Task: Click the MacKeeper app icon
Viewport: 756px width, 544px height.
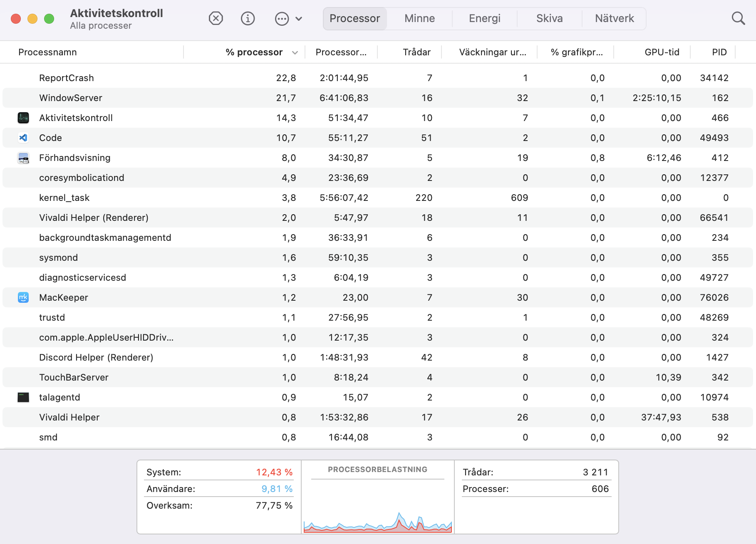Action: [x=23, y=297]
